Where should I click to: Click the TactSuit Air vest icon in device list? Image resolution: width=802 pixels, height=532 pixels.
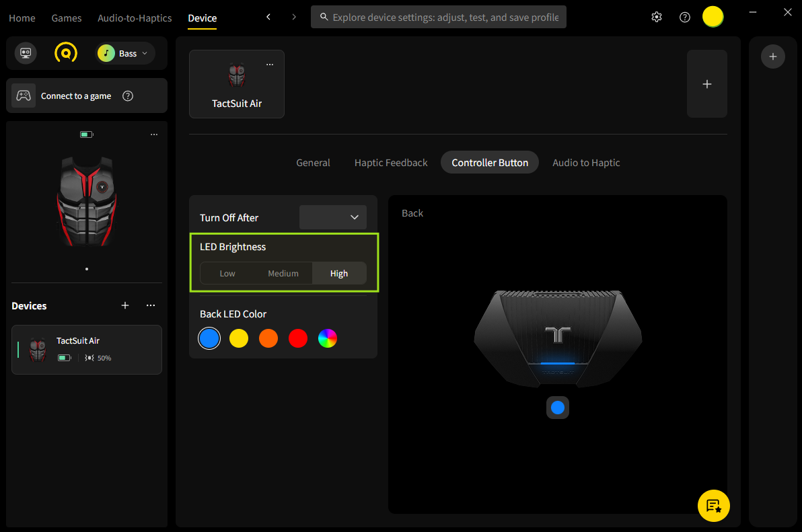38,350
